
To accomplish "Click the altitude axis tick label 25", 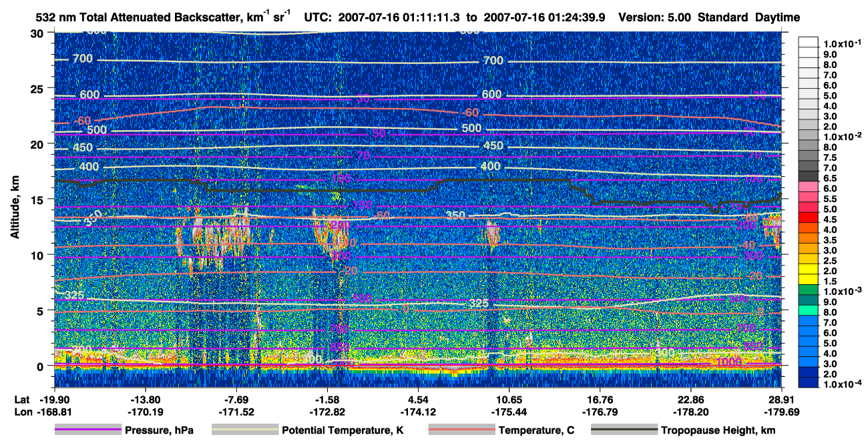I will coord(39,88).
